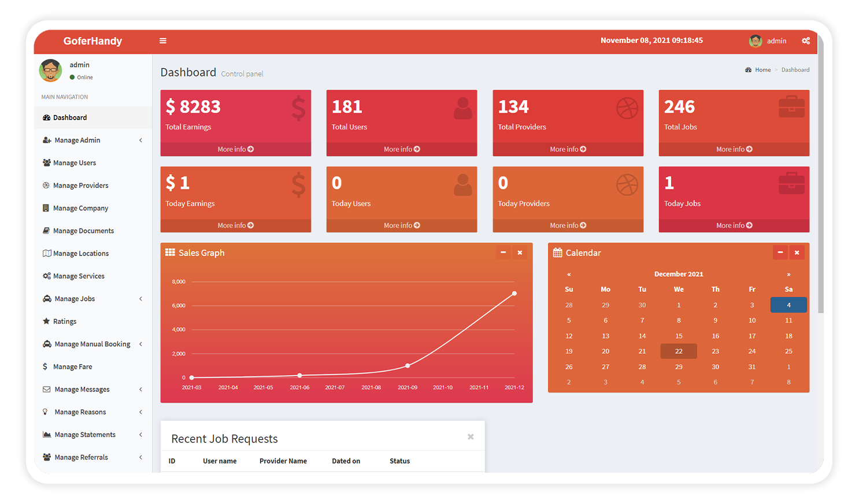Remove the Sales Graph panel with x

520,253
